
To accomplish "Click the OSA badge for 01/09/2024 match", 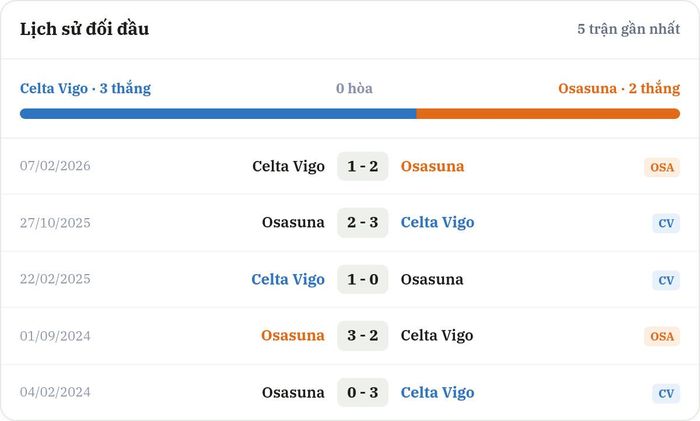I will [x=662, y=336].
